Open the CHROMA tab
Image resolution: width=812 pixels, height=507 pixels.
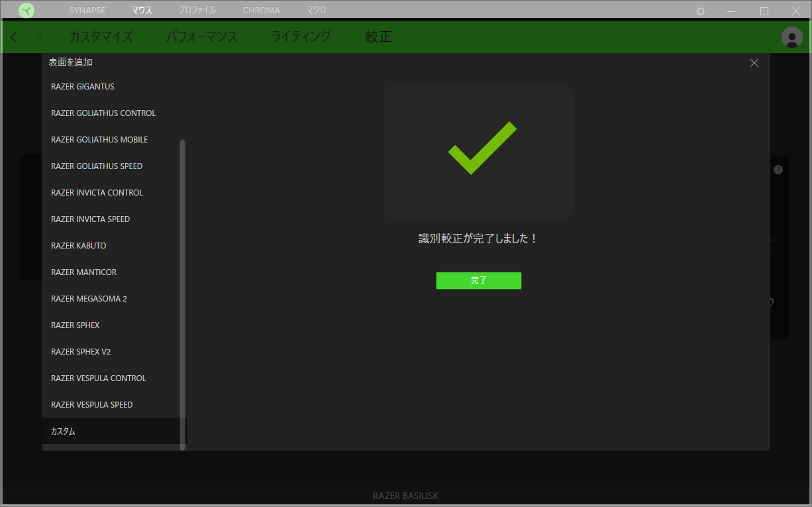262,11
